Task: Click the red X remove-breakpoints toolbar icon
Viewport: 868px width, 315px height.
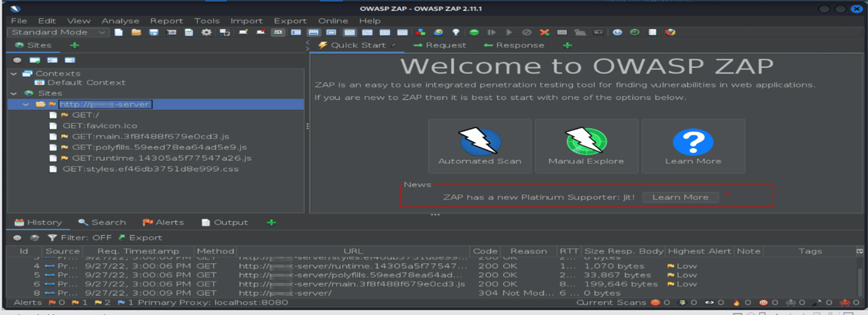Action: (544, 32)
